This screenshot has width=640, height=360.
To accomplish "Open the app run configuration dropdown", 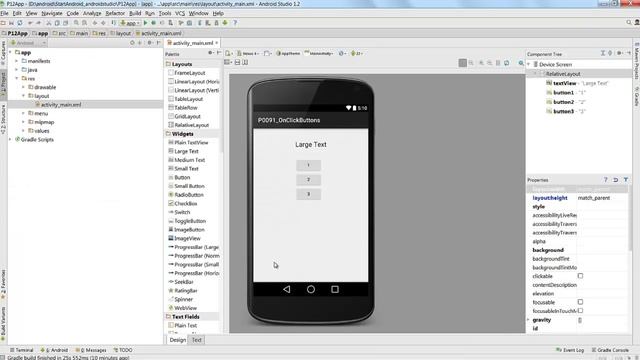I will 130,23.
